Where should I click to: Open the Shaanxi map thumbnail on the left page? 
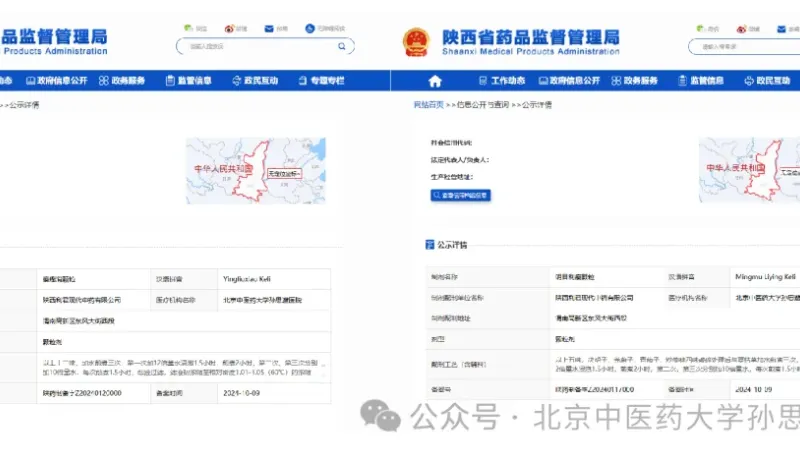(256, 170)
